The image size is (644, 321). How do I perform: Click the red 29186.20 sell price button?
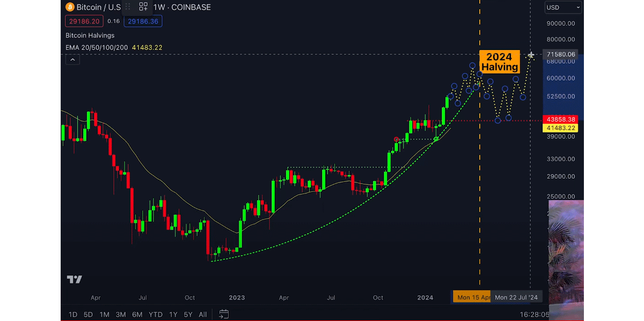(84, 21)
